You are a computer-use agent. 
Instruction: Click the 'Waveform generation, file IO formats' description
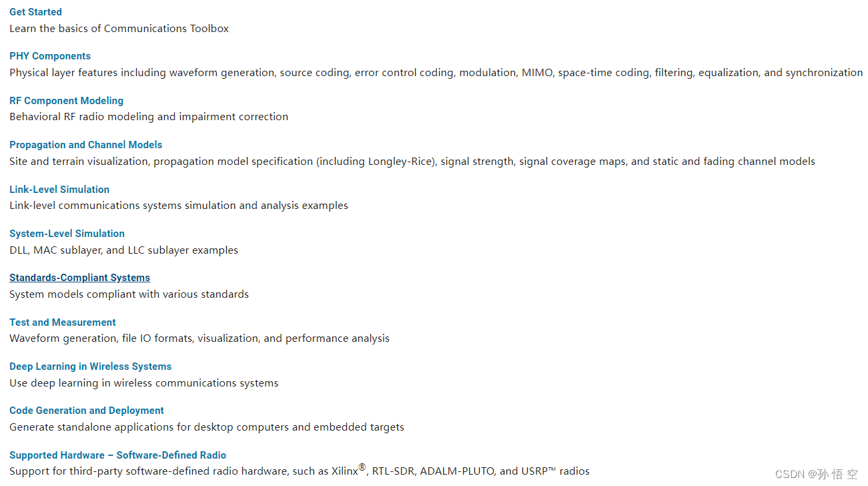[x=199, y=338]
